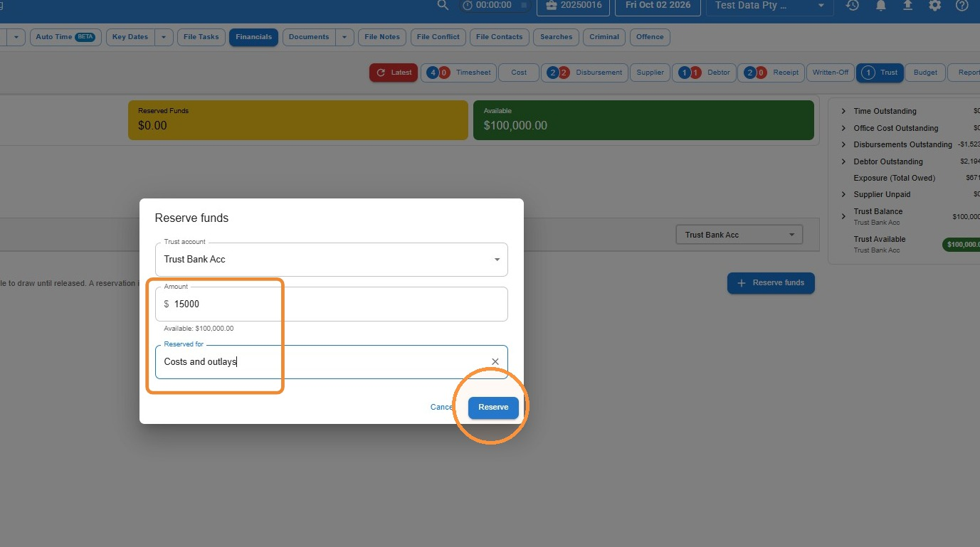Screen dimensions: 980x547
Task: Open the Cost financial tab
Action: click(519, 73)
